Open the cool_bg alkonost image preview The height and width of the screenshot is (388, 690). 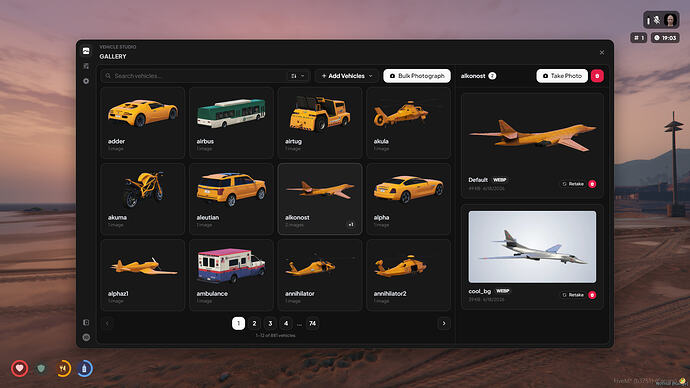tap(532, 247)
